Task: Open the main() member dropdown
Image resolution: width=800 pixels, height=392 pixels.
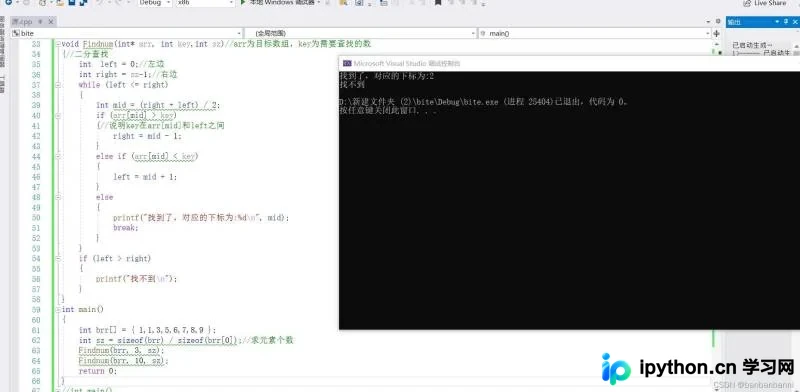Action: (x=595, y=33)
